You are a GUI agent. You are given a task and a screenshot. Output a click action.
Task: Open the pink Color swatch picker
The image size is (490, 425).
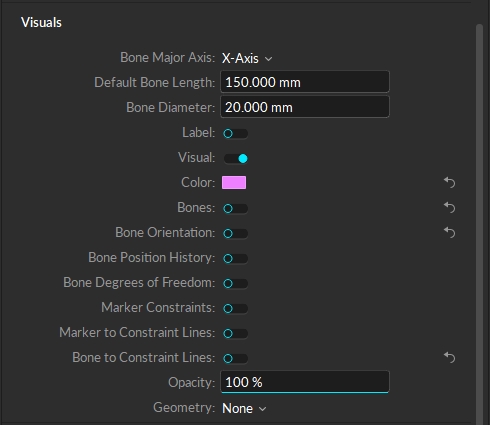tap(234, 182)
